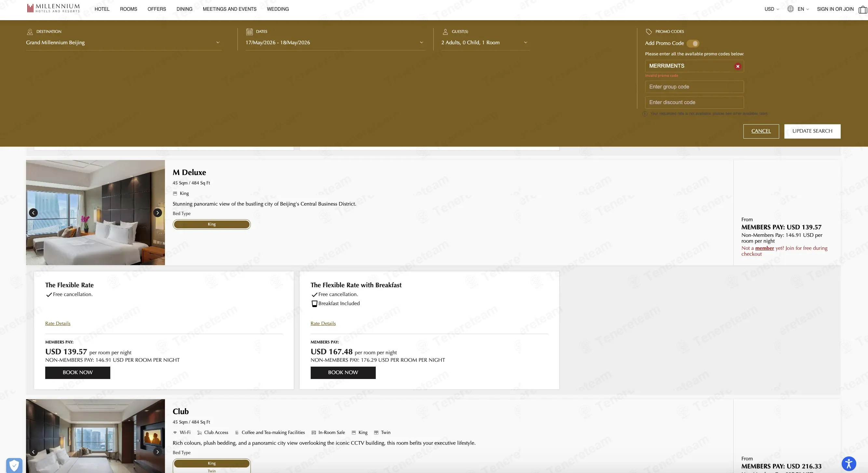This screenshot has height=473, width=868.
Task: Open MEETINGS AND EVENTS menu
Action: coord(229,9)
